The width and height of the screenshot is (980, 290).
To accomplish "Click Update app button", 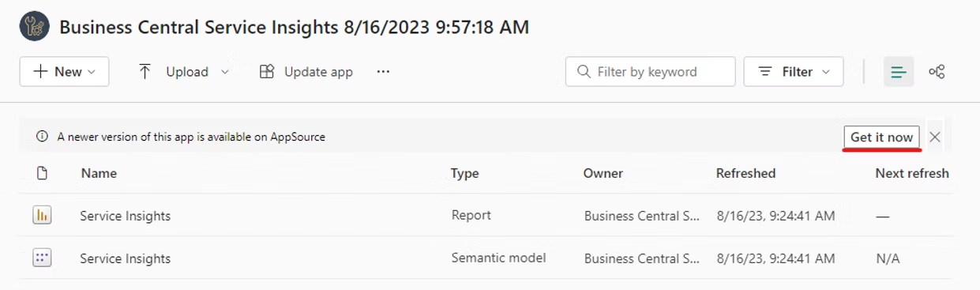I will coord(306,71).
